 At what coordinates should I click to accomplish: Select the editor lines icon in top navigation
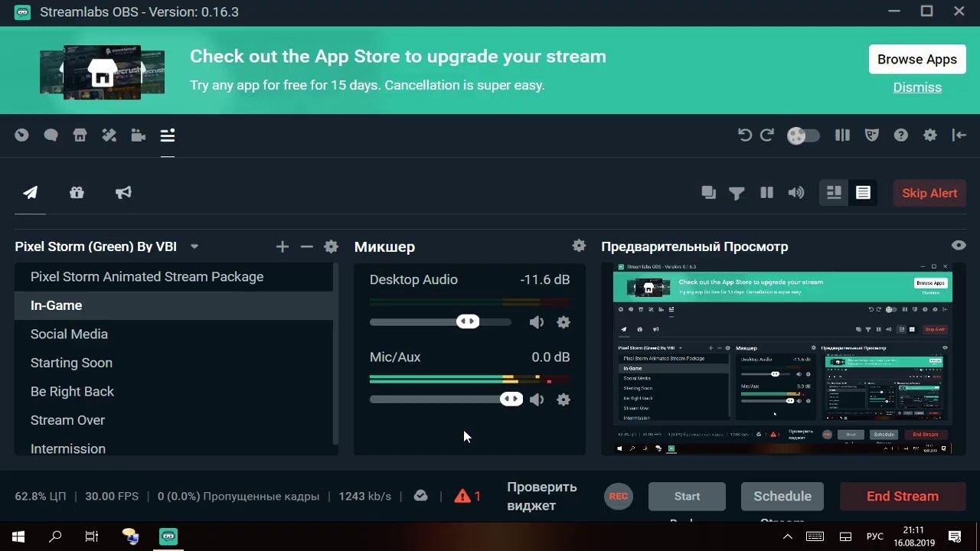coord(168,135)
